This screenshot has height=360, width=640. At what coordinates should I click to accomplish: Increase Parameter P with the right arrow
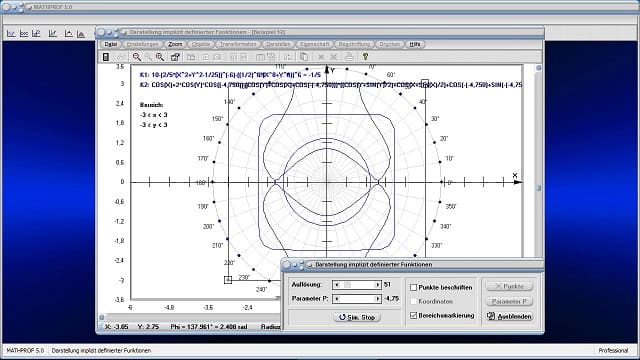coord(378,299)
